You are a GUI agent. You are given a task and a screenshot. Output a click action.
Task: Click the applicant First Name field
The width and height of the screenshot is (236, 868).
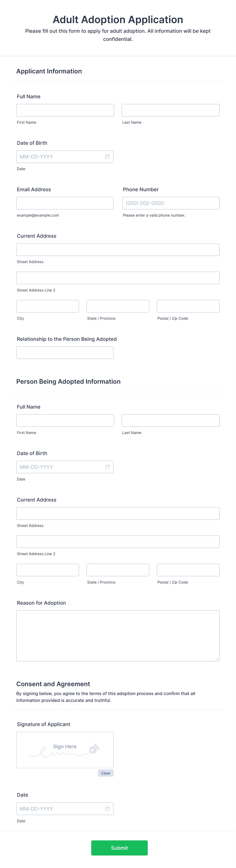65,110
